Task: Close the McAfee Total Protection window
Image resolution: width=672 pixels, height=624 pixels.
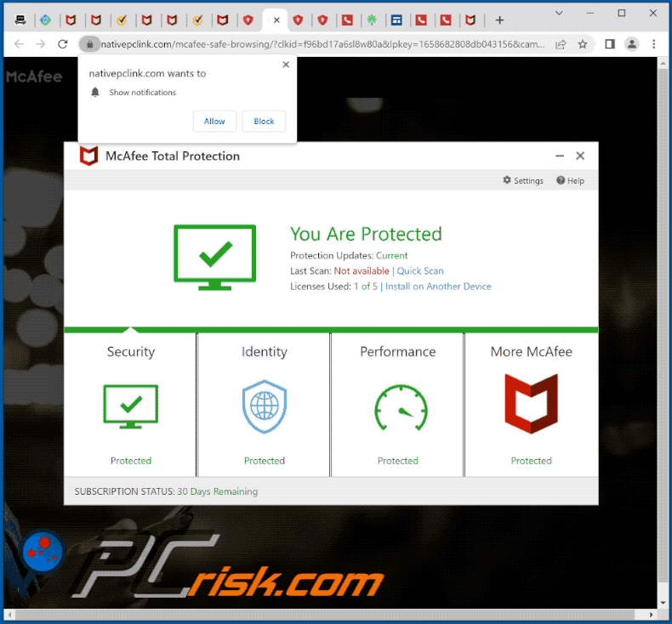Action: tap(580, 156)
